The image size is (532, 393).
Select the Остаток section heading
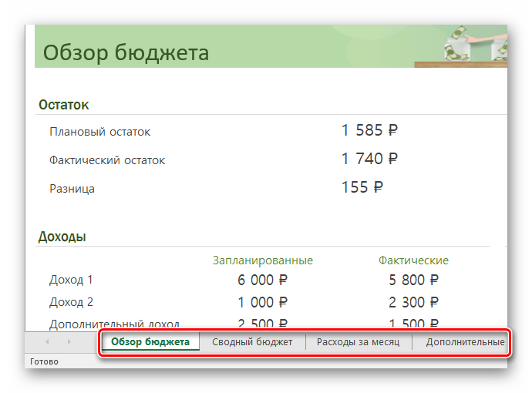click(x=64, y=105)
